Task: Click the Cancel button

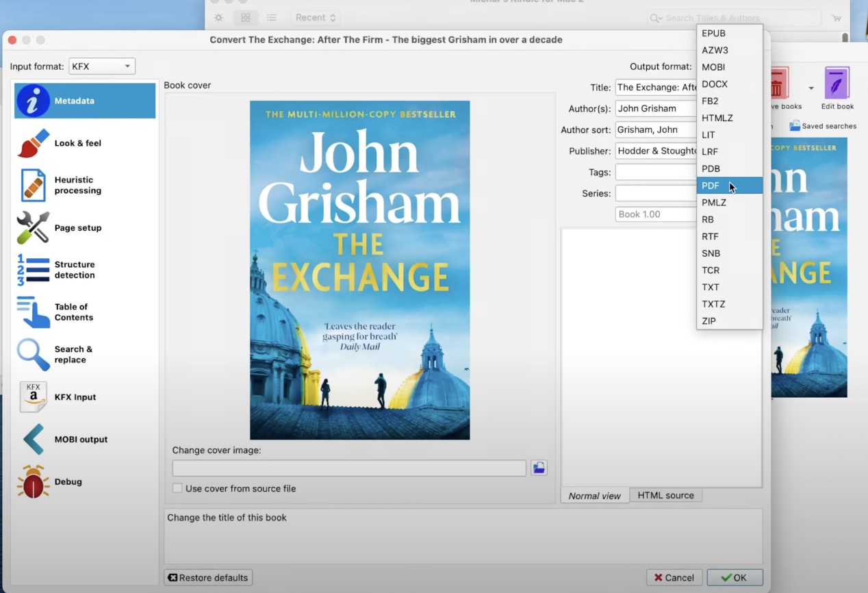Action: (x=674, y=577)
